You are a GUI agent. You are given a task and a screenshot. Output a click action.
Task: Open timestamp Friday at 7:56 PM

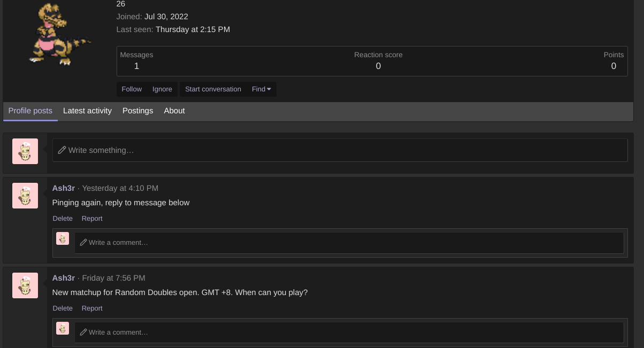coord(114,278)
